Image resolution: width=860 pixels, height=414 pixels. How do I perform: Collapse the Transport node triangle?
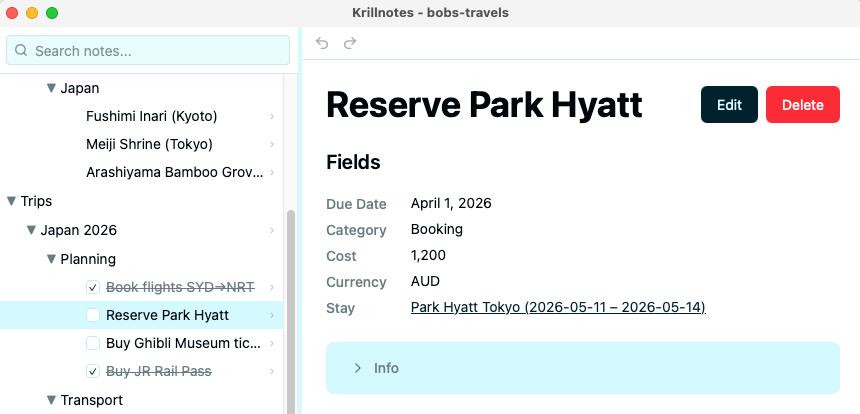click(52, 400)
